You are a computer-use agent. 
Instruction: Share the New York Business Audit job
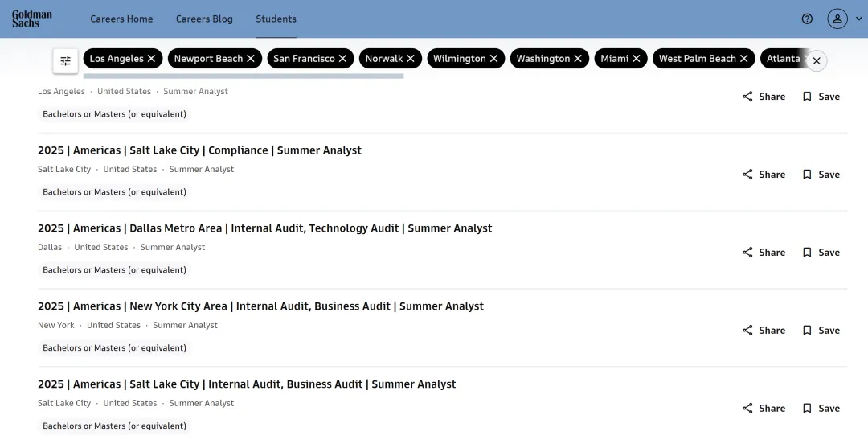[x=764, y=331]
